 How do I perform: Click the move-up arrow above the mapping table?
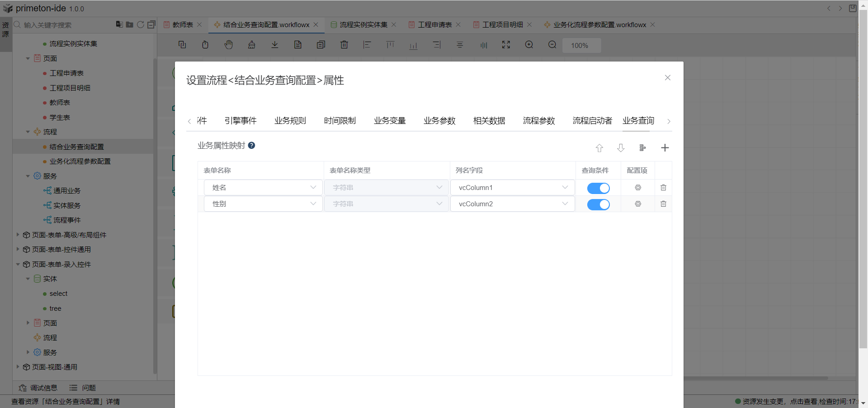click(x=599, y=148)
